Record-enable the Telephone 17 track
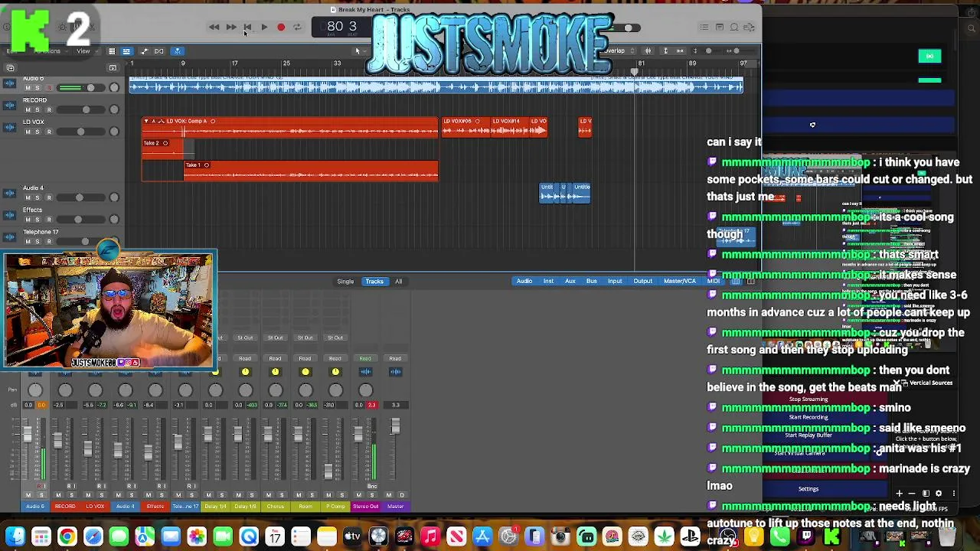This screenshot has height=551, width=980. 48,241
